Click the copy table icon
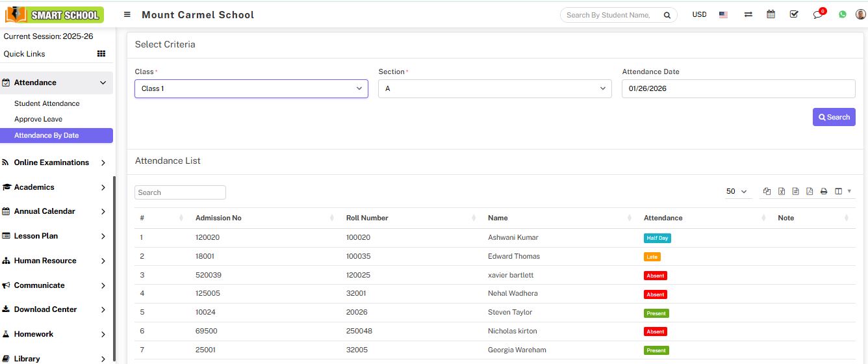The width and height of the screenshot is (868, 364). click(767, 191)
